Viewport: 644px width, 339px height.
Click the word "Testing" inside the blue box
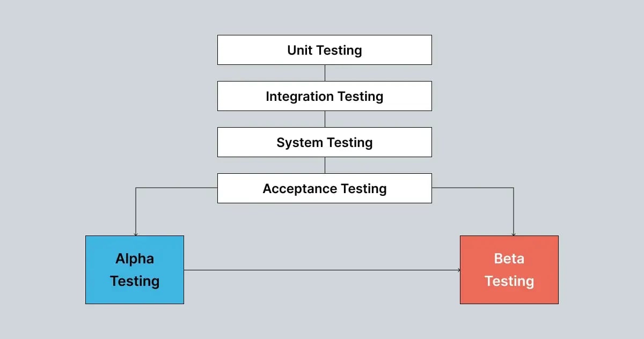(135, 281)
